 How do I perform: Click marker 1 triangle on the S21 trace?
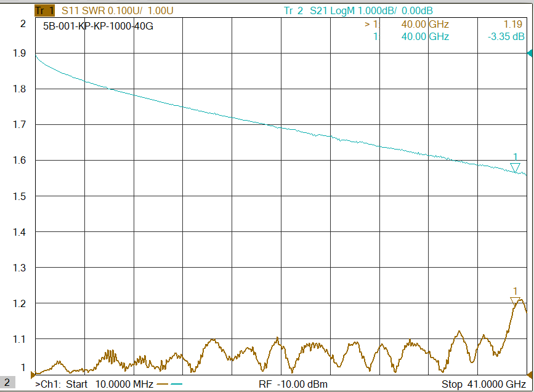[x=515, y=168]
